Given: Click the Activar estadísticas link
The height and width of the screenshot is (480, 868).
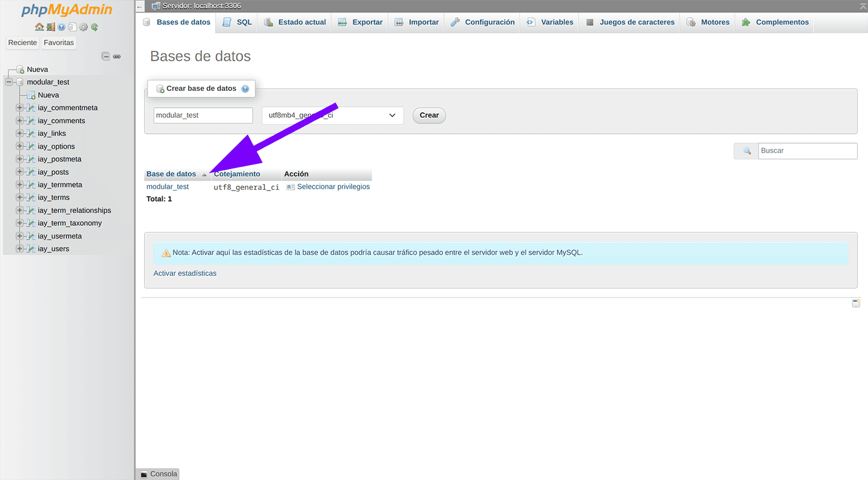Looking at the screenshot, I should (185, 273).
